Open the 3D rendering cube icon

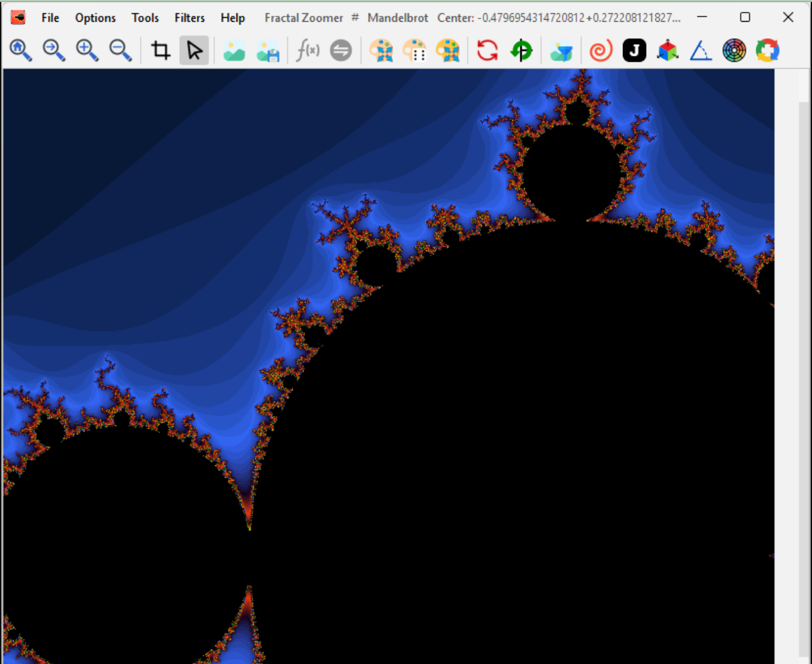(x=667, y=49)
